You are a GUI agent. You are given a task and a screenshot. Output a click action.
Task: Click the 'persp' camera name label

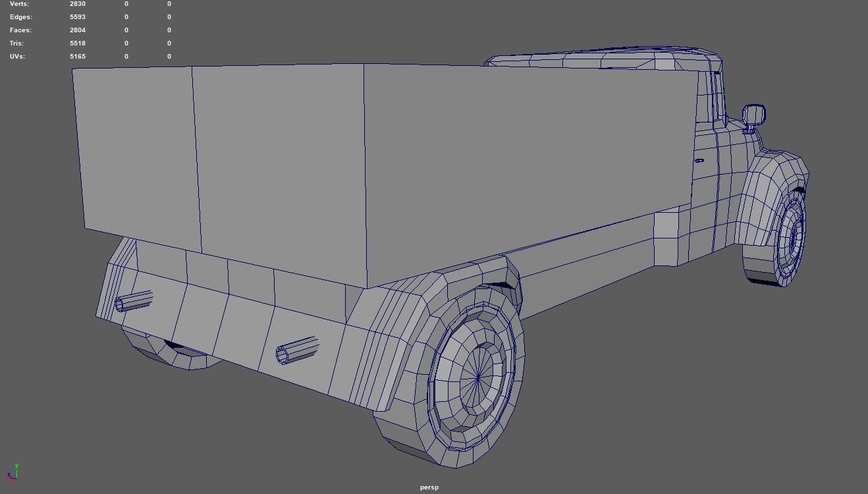(429, 487)
